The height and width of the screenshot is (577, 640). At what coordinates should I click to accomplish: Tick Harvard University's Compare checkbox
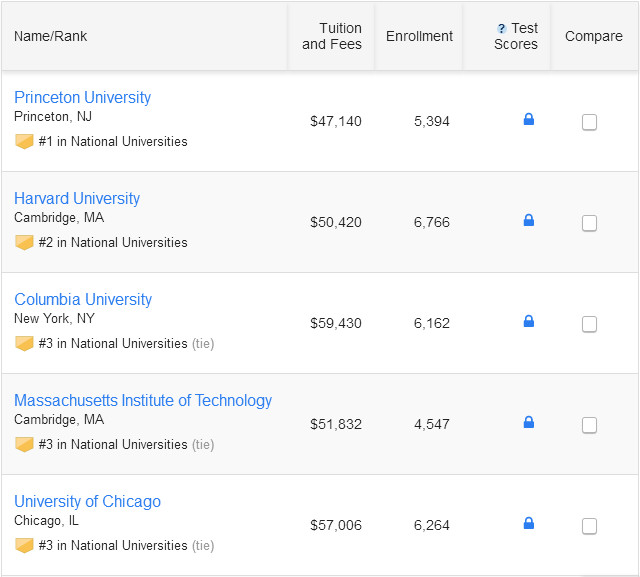[589, 223]
